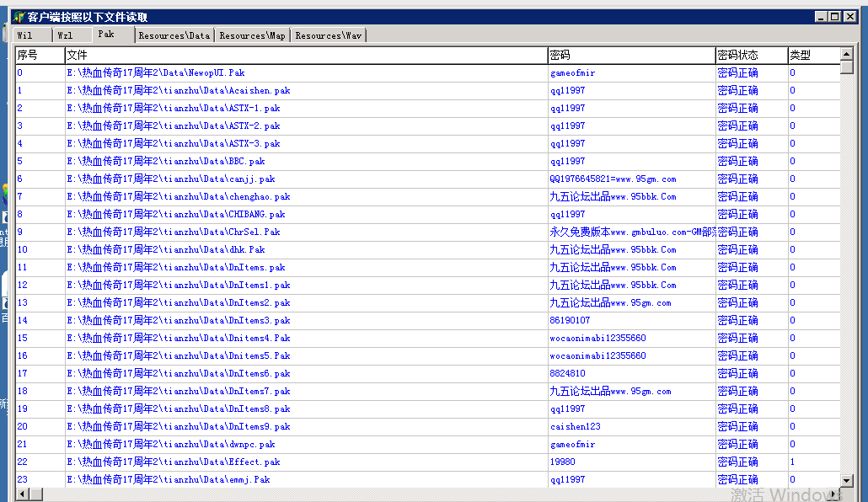The height and width of the screenshot is (502, 868).
Task: Click the 密码 column header
Action: click(x=632, y=56)
